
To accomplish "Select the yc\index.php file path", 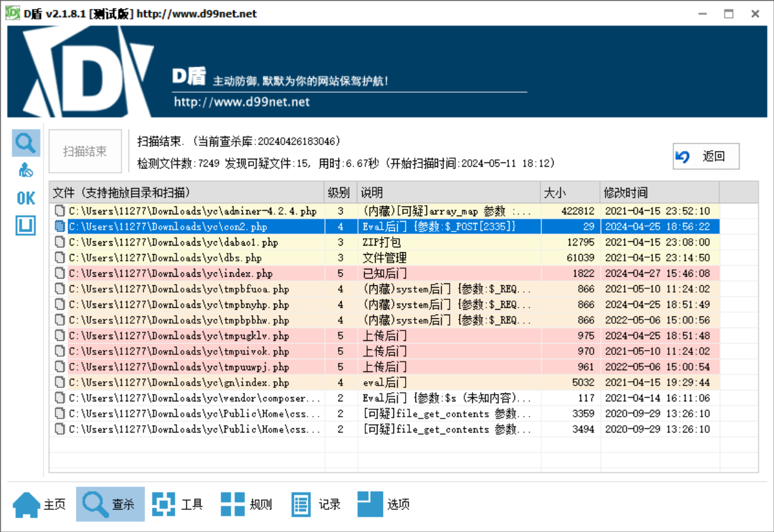I will [x=170, y=274].
